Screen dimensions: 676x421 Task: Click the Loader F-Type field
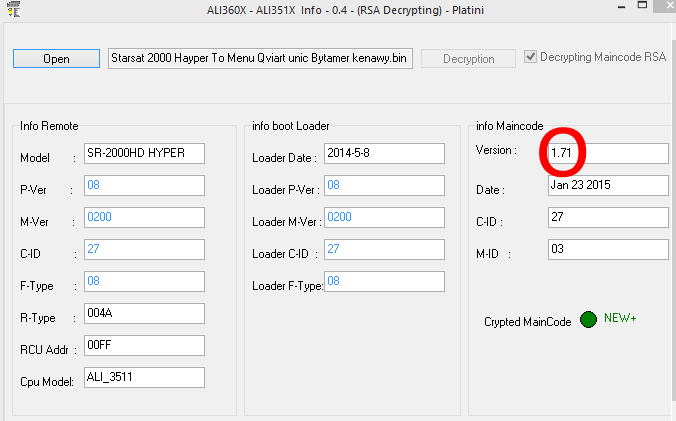coord(383,281)
